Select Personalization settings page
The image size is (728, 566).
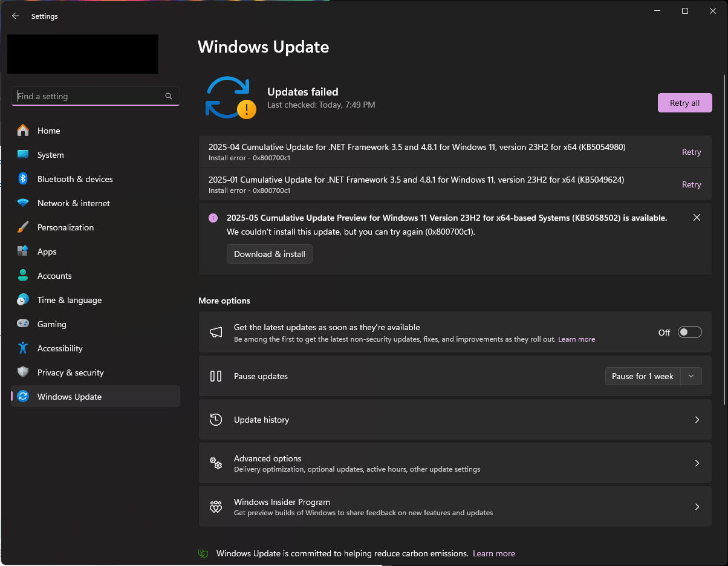(96, 227)
